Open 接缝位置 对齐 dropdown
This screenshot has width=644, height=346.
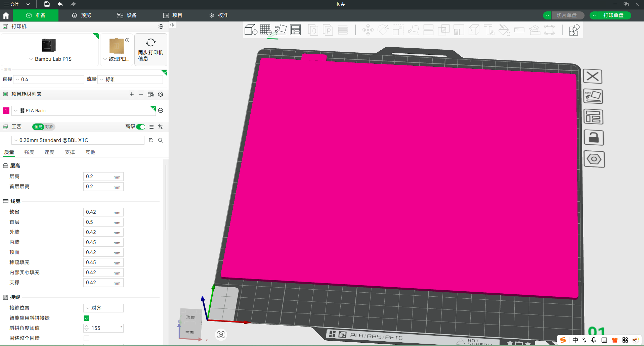pos(103,308)
